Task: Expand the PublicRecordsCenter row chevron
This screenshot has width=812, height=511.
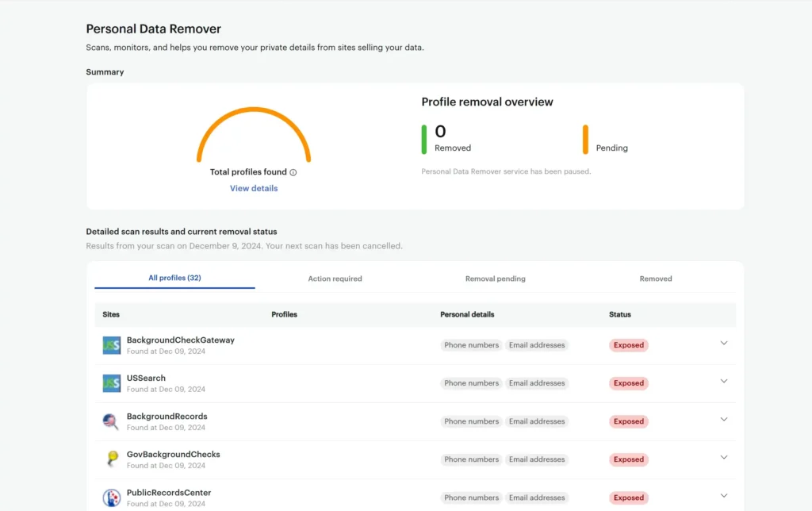Action: click(723, 495)
